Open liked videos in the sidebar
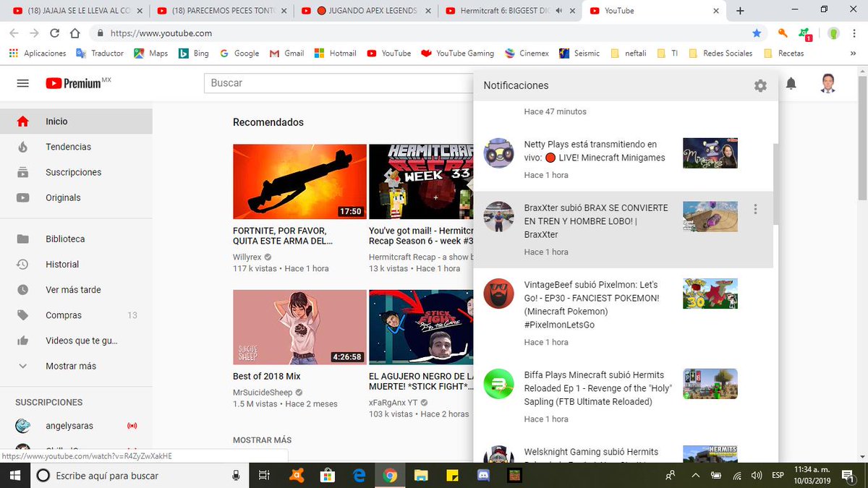This screenshot has width=868, height=488. coord(76,341)
